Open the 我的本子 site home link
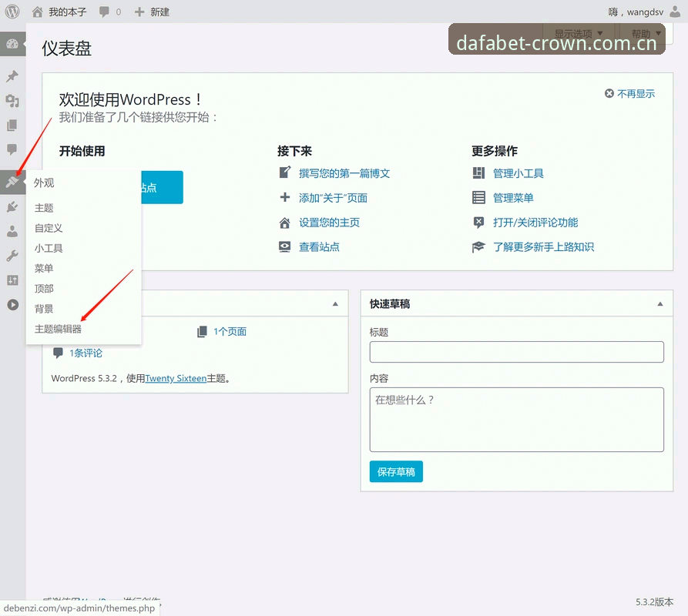Image resolution: width=688 pixels, height=616 pixels. pos(59,12)
